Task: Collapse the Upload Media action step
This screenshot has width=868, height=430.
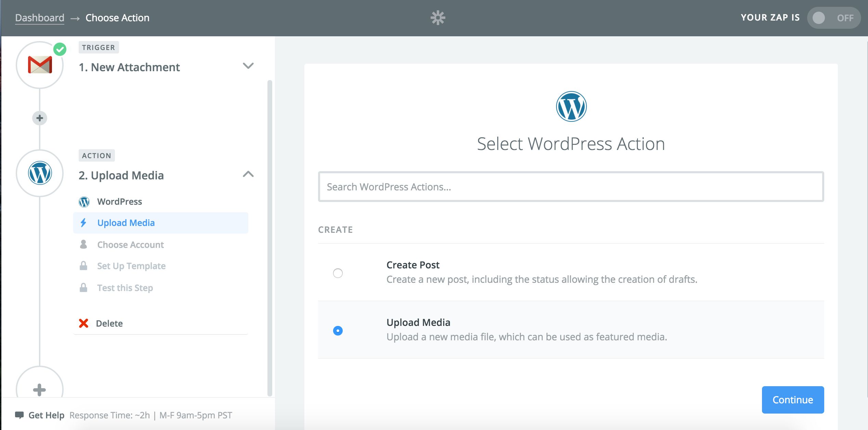Action: [248, 174]
